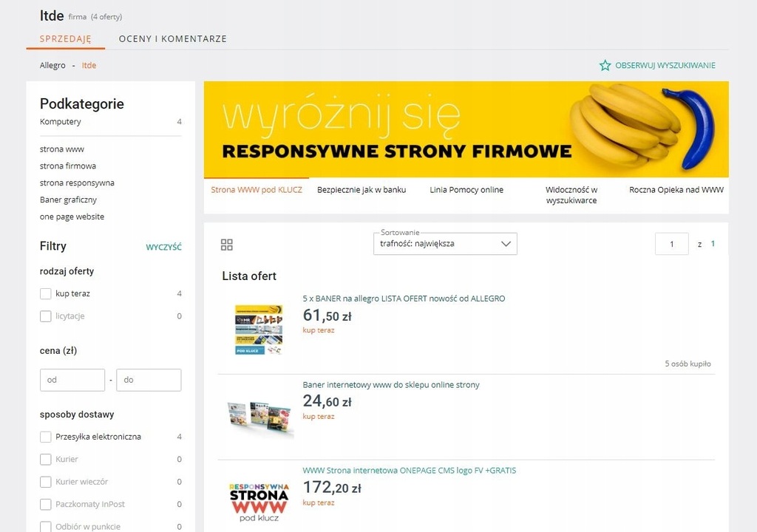The height and width of the screenshot is (532, 757).
Task: Open 'Linia Pomocy online' banner tab
Action: (x=466, y=190)
